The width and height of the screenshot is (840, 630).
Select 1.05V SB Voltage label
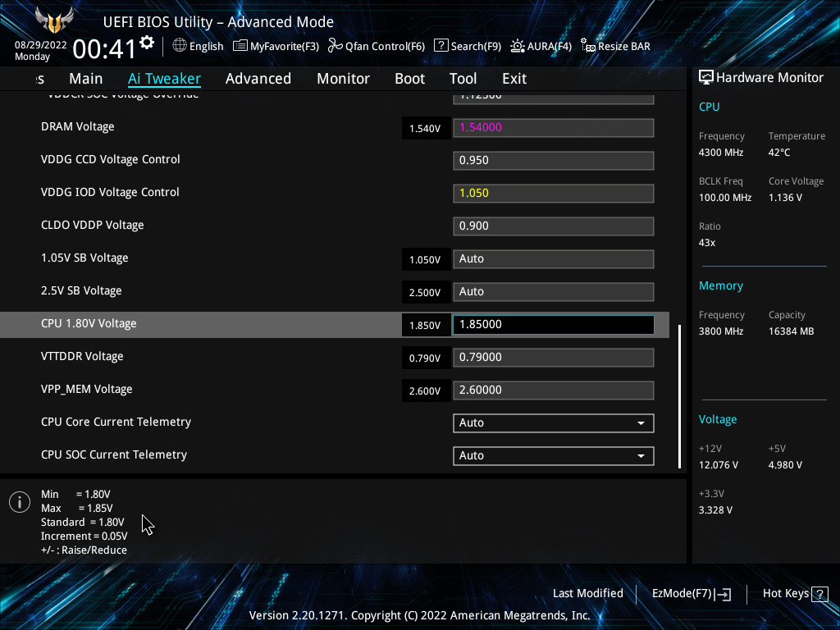click(84, 258)
